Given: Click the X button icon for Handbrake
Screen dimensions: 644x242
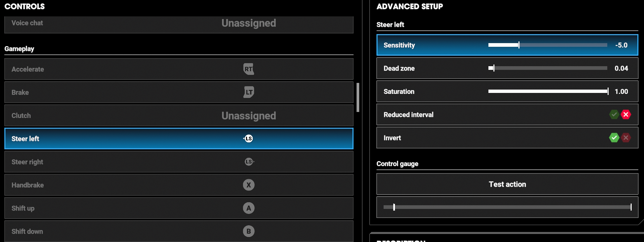Looking at the screenshot, I should tap(249, 185).
